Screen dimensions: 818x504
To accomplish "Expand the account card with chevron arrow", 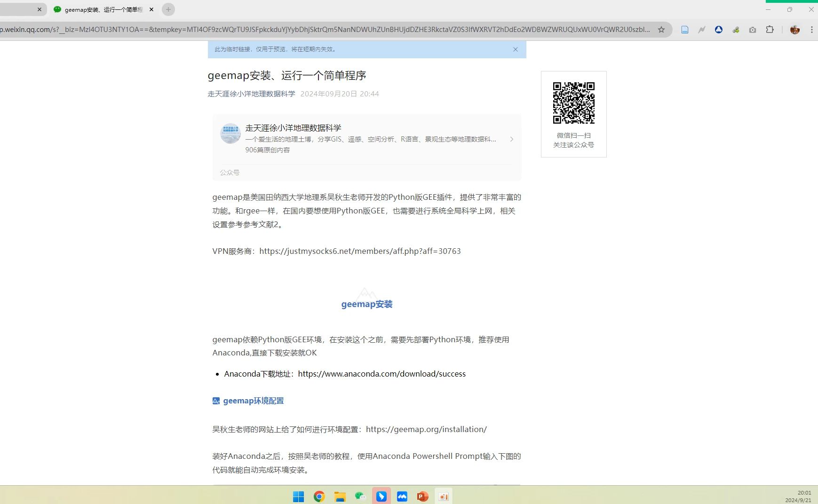I will pos(512,139).
